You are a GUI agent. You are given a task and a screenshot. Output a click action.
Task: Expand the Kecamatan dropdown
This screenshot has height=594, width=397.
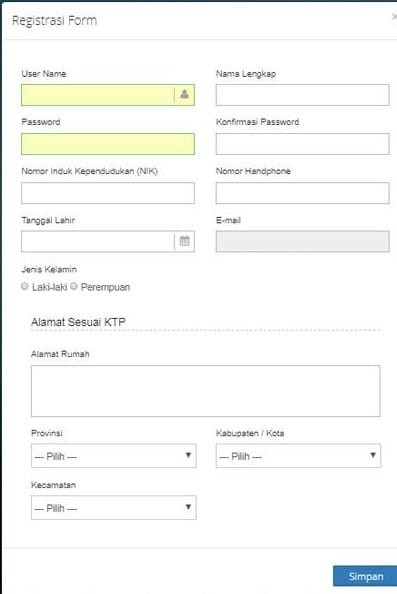114,508
